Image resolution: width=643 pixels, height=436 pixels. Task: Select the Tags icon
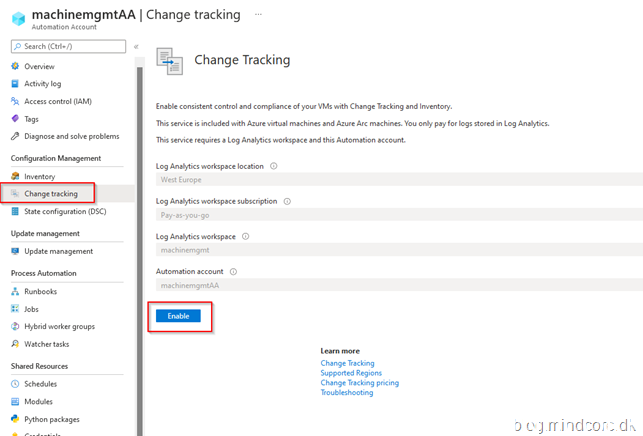pos(15,119)
